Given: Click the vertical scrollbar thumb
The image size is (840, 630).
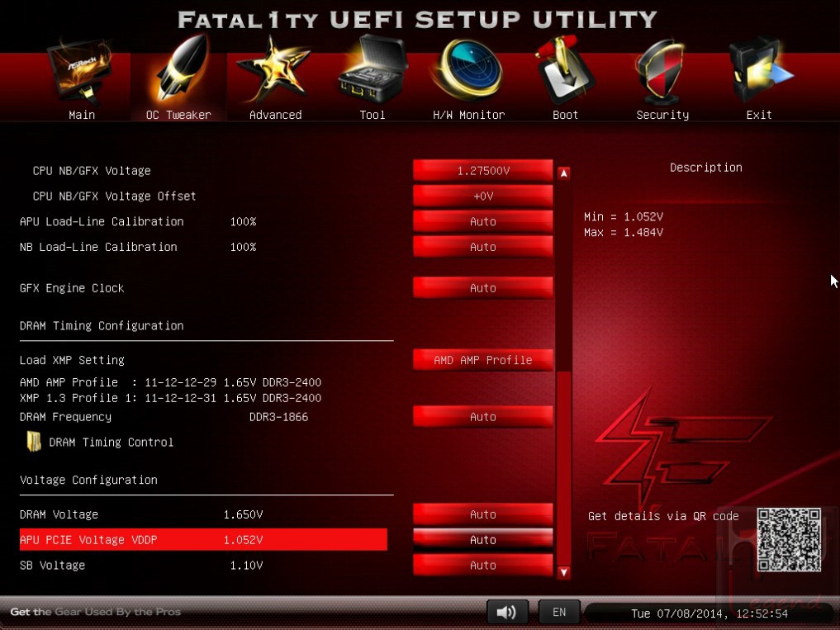Looking at the screenshot, I should [563, 467].
